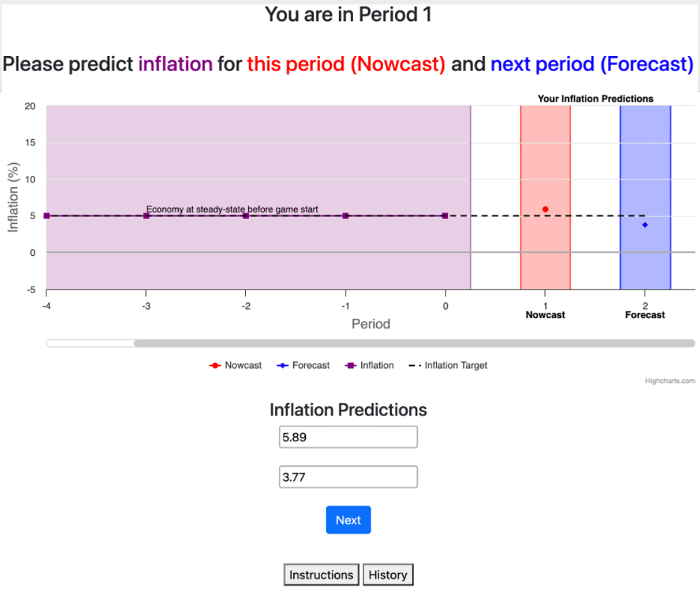This screenshot has height=594, width=700.
Task: Click the inflation marker at period 0
Action: pyautogui.click(x=445, y=215)
